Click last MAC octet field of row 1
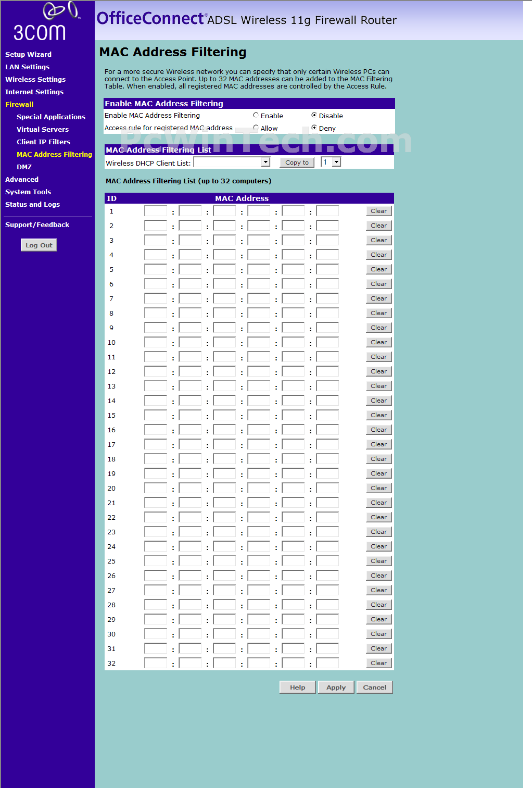The height and width of the screenshot is (788, 532). click(x=327, y=211)
